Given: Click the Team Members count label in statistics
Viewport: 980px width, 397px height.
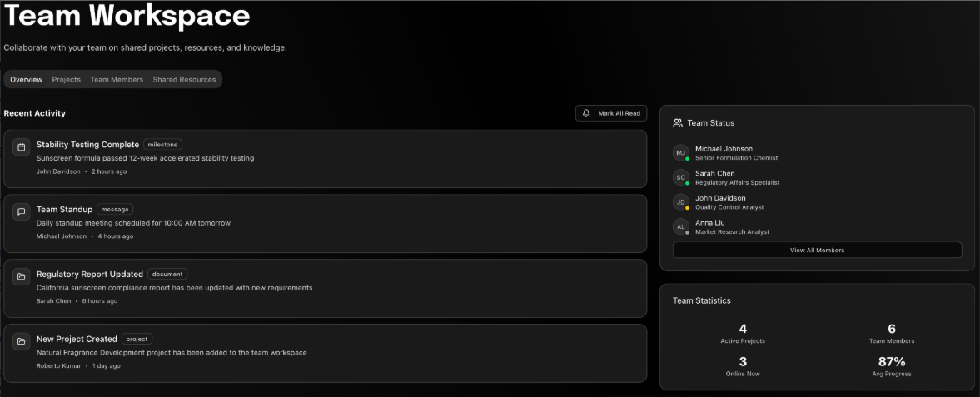Looking at the screenshot, I should click(x=892, y=340).
